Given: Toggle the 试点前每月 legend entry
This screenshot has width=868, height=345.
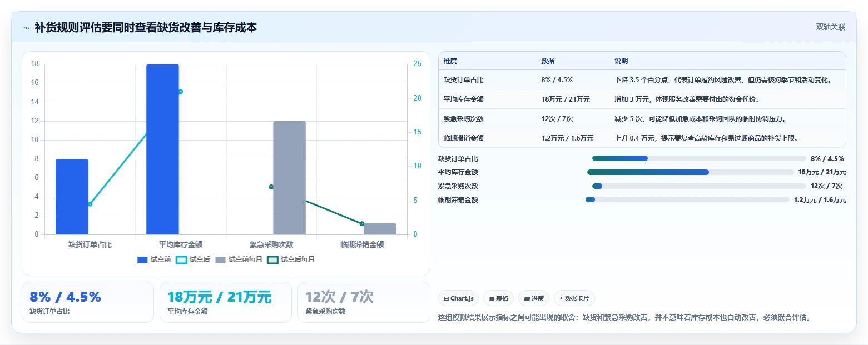Looking at the screenshot, I should coord(239,259).
